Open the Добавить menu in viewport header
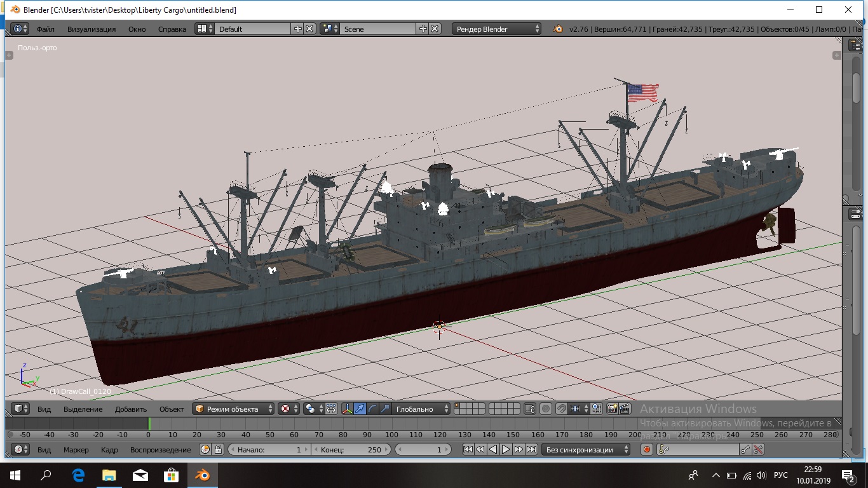Screen dimensions: 868x488 [131, 409]
